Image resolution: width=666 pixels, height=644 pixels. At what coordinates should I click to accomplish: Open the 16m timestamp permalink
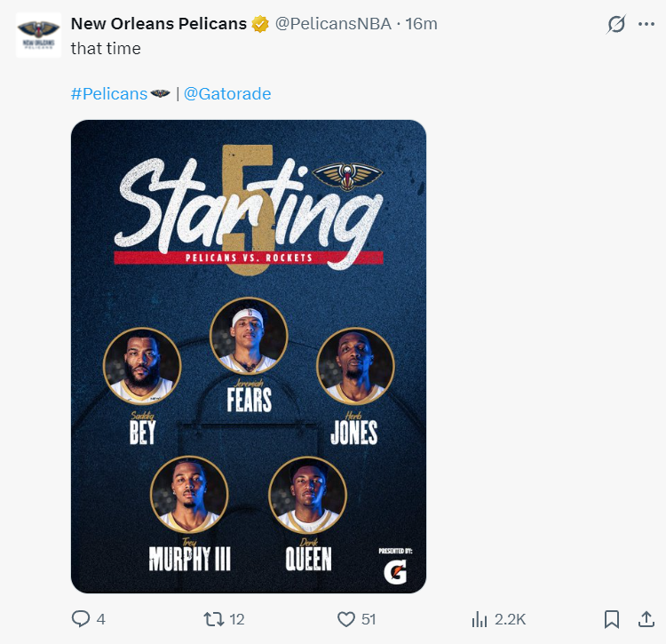coord(421,24)
